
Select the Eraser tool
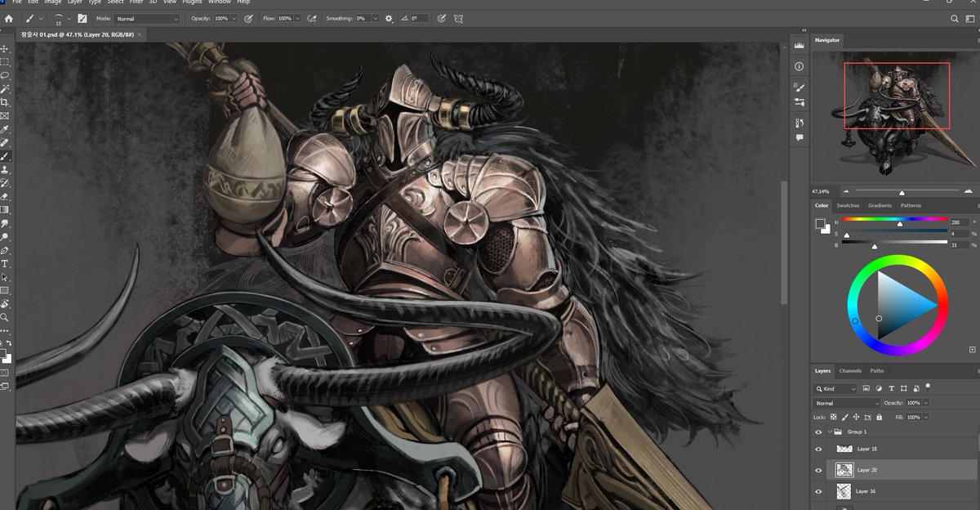tap(5, 196)
